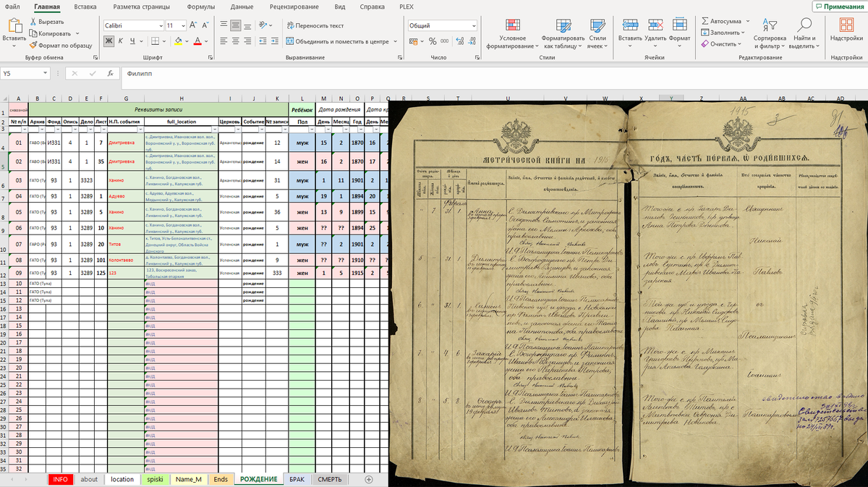Increase font size with large A
Viewport: 868px width, 487px height.
[192, 25]
